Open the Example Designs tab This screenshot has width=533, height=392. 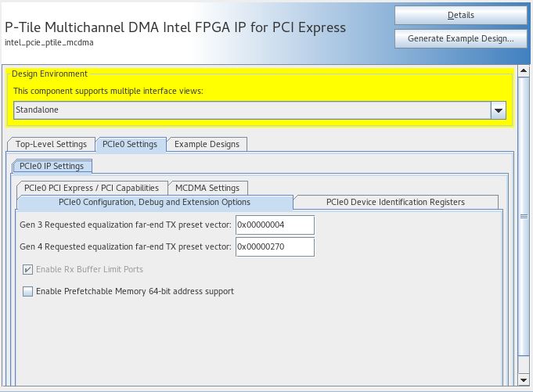(207, 144)
